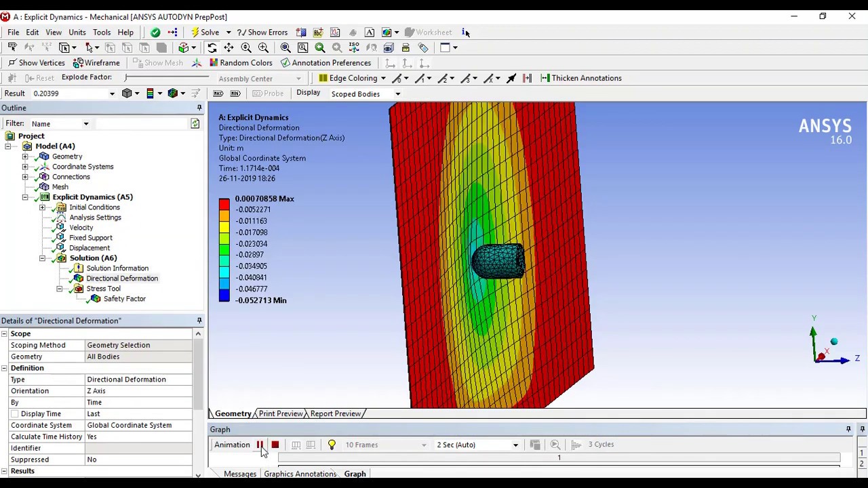Open the Units menu
This screenshot has width=868, height=488.
[77, 32]
